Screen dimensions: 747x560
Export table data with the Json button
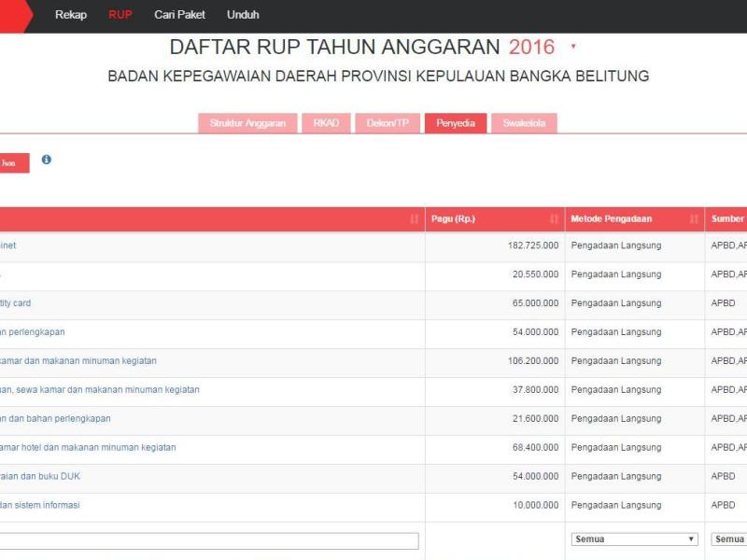coord(11,161)
